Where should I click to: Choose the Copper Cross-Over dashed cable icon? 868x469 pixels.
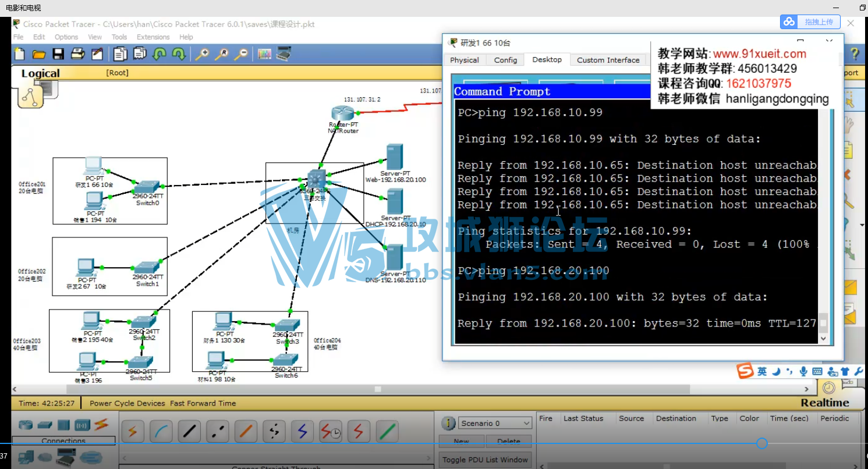coord(217,432)
